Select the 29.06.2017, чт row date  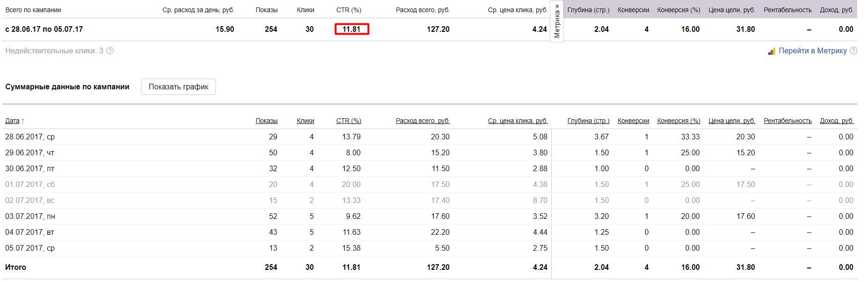click(x=30, y=152)
